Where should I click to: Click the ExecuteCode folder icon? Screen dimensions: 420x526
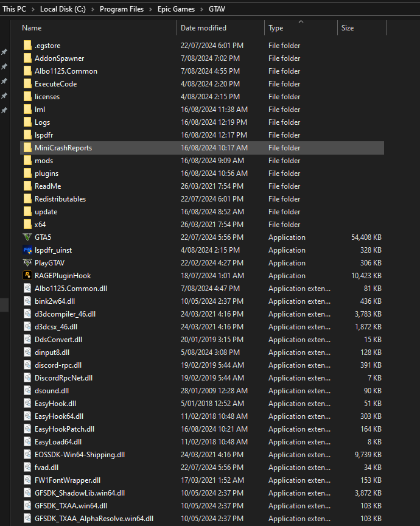coord(27,83)
